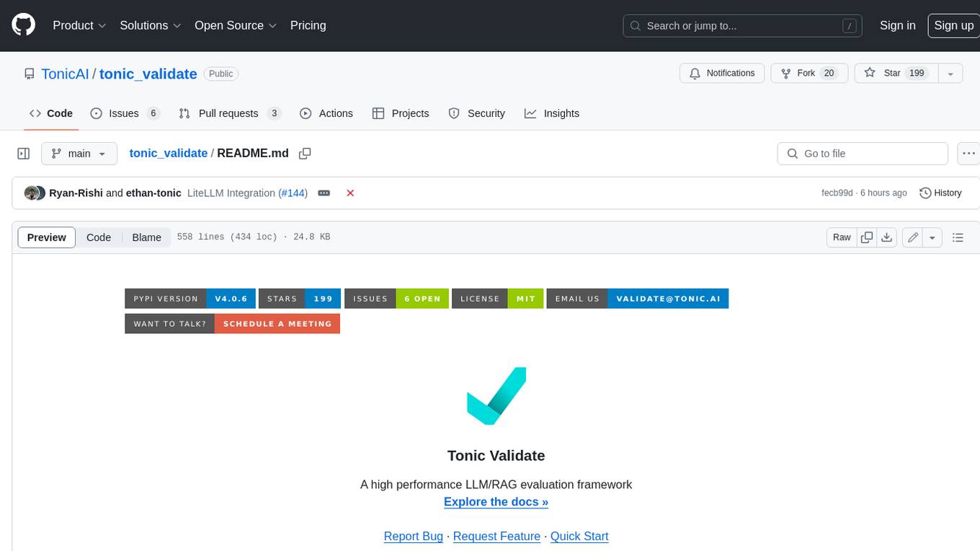Viewport: 980px width, 551px height.
Task: Open the Pricing page
Action: [x=308, y=25]
